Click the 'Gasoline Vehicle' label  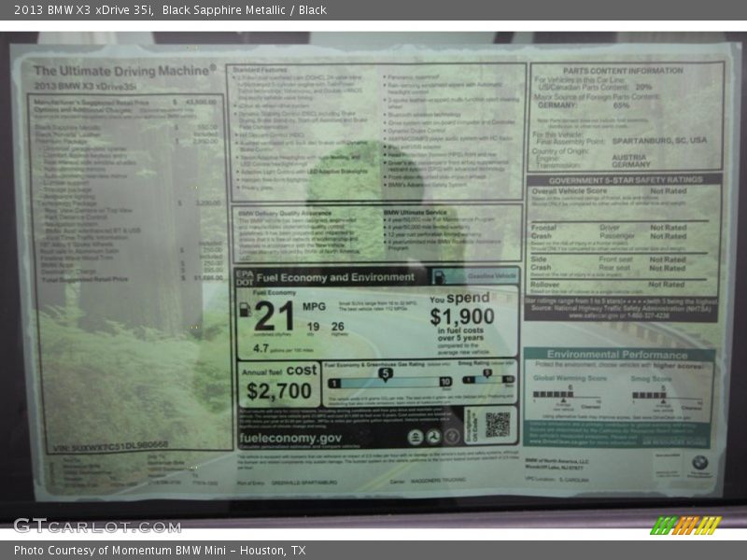coord(492,276)
